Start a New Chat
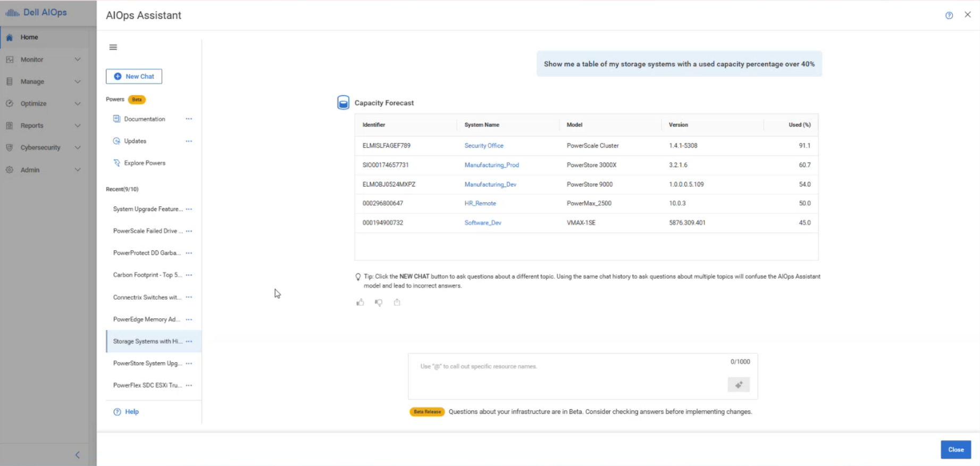Screen dimensions: 980x466 pos(134,77)
